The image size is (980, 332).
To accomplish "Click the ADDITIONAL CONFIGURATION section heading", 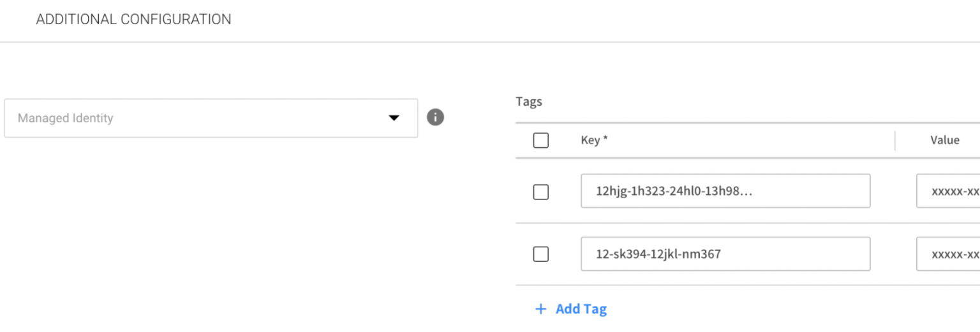I will tap(133, 19).
